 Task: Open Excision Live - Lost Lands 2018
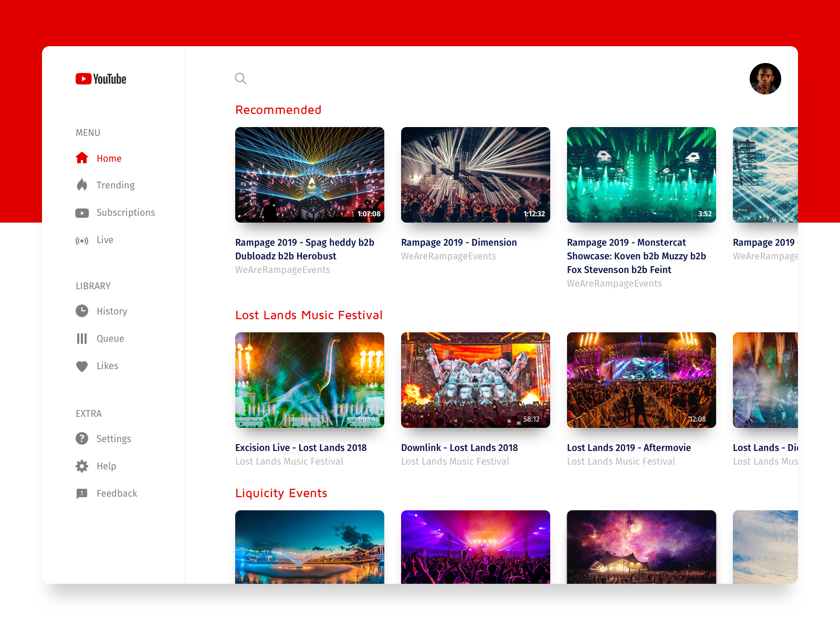click(x=300, y=447)
